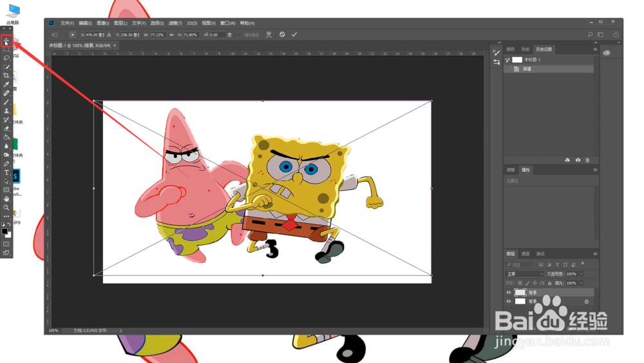Open the 滤镜(T) menu

(175, 23)
